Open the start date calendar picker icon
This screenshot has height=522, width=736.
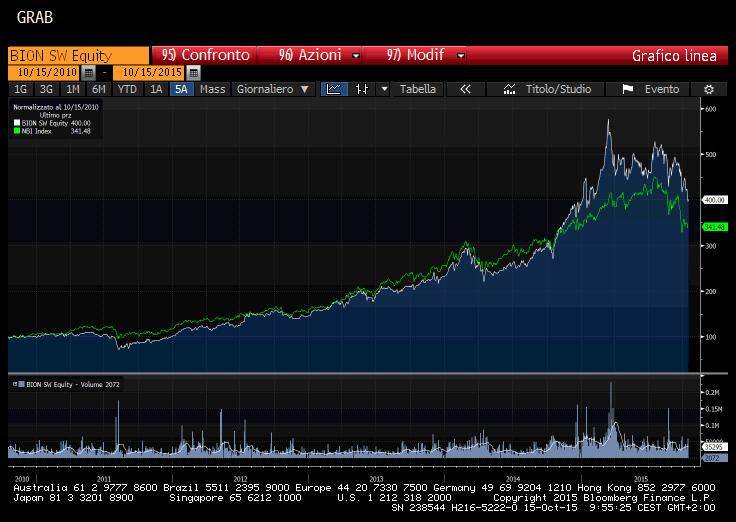click(x=88, y=73)
